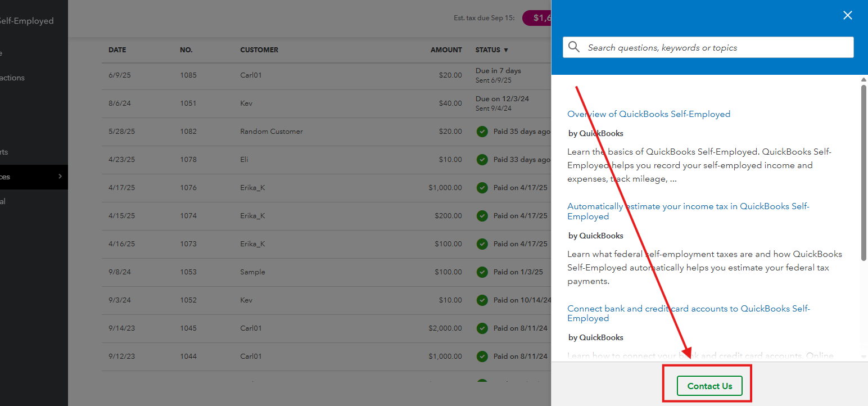Image resolution: width=868 pixels, height=406 pixels.
Task: Click Paid 35 days ago status
Action: [x=522, y=132]
